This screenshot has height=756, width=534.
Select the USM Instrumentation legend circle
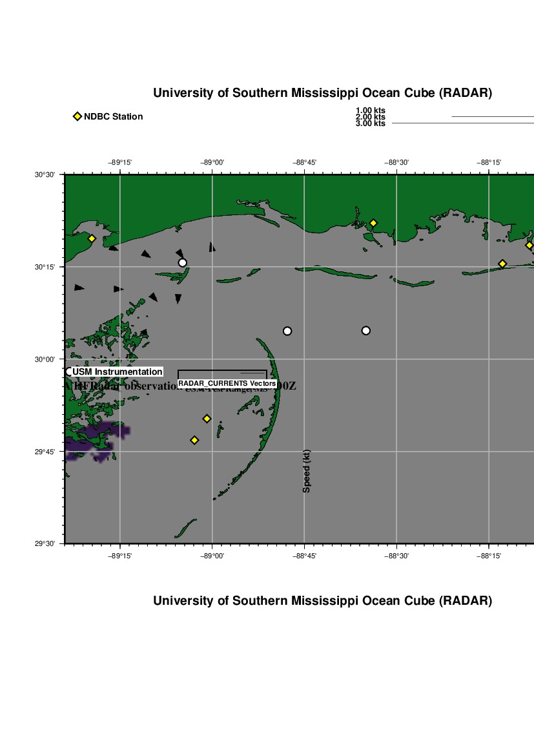tap(68, 372)
